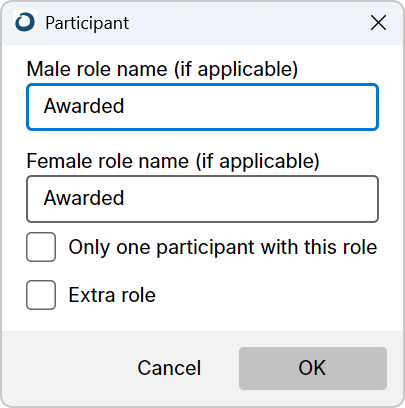Click blank title bar area beside Participant
This screenshot has height=408, width=405.
[247, 23]
